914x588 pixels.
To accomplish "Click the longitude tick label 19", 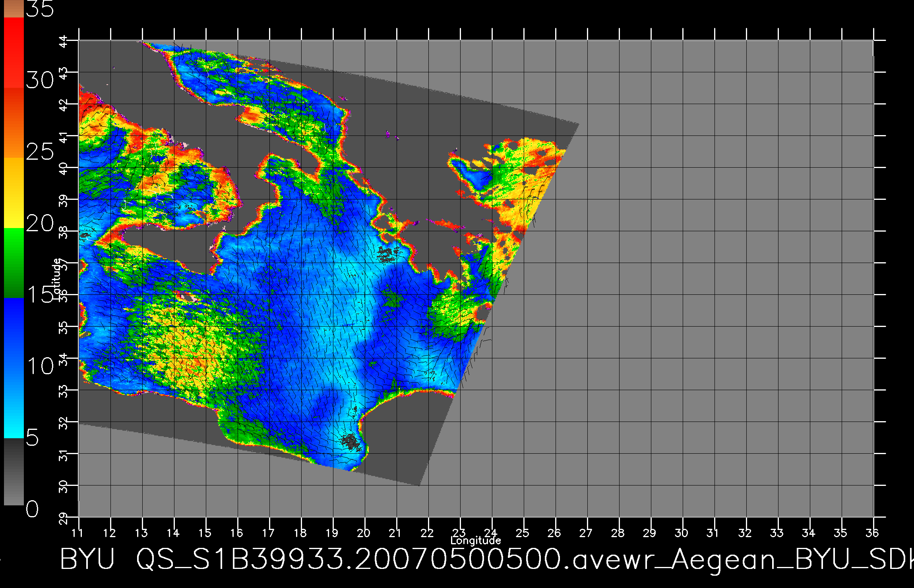I will (332, 532).
